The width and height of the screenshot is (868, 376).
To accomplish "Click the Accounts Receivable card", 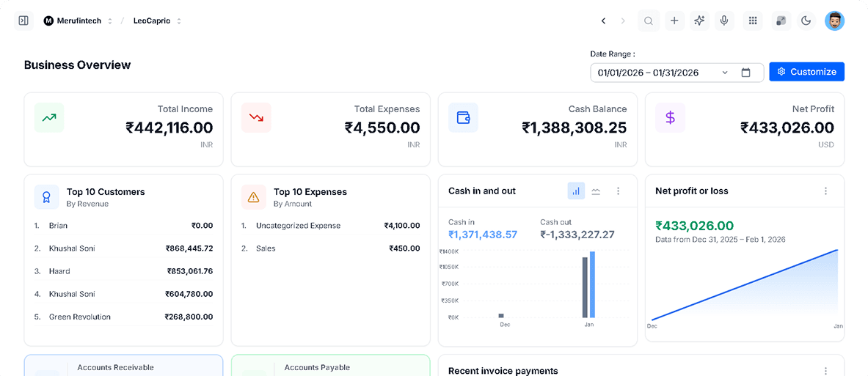I will point(123,366).
